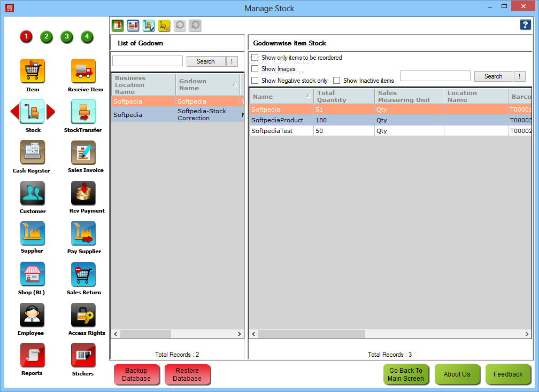The image size is (539, 392).
Task: Enable Show Inactive items checkbox
Action: 336,80
